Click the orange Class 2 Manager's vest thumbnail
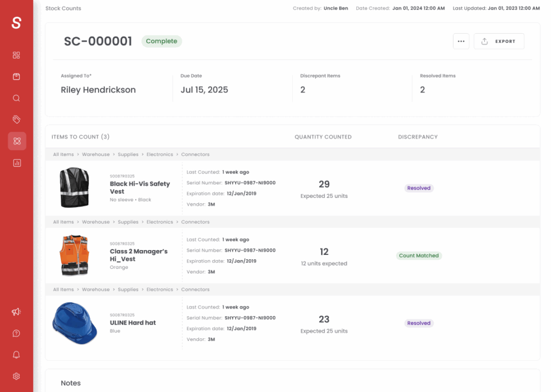Viewport: 551px width, 392px height. (74, 255)
